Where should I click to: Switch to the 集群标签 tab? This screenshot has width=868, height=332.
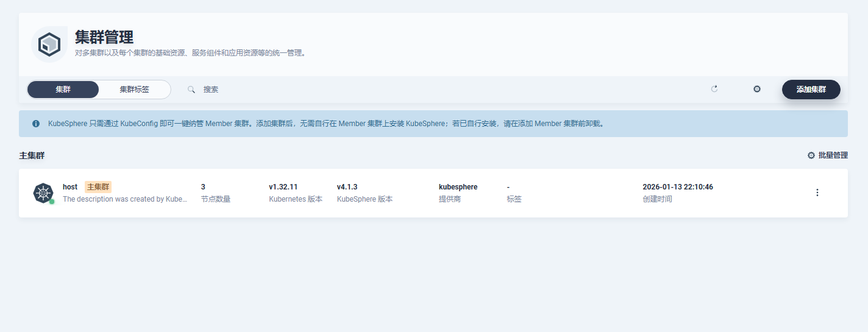(x=134, y=90)
